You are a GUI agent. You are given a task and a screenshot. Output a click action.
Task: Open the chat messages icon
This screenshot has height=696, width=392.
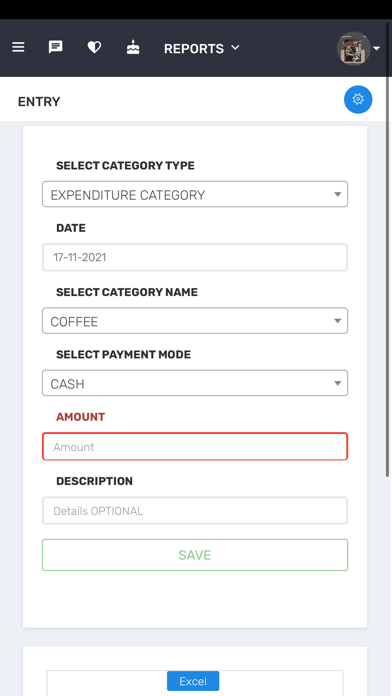55,47
